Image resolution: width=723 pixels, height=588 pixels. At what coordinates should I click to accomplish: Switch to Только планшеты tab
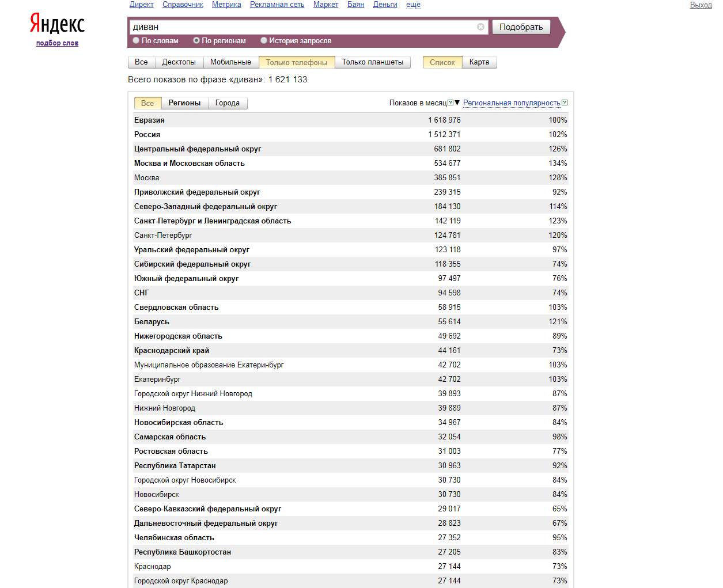[373, 62]
